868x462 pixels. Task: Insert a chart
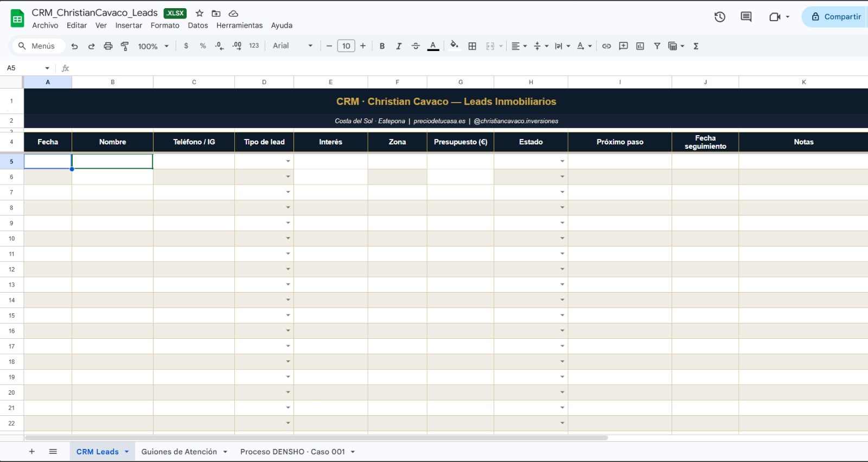[x=640, y=46]
